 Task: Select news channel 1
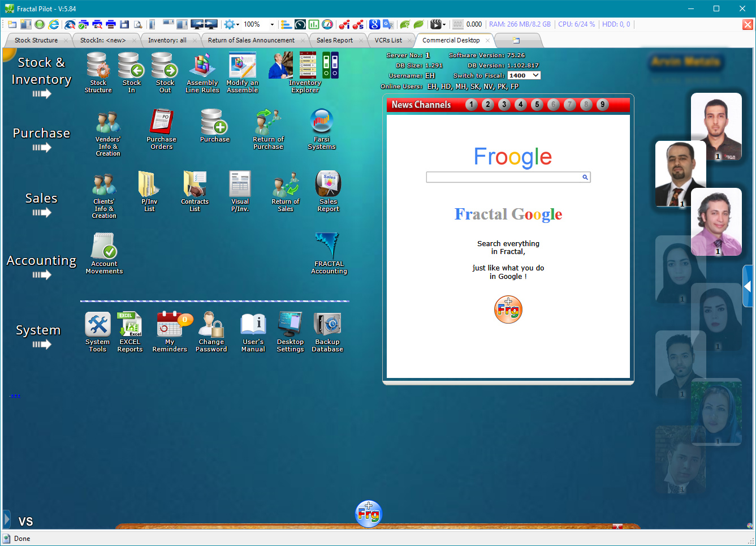[472, 105]
